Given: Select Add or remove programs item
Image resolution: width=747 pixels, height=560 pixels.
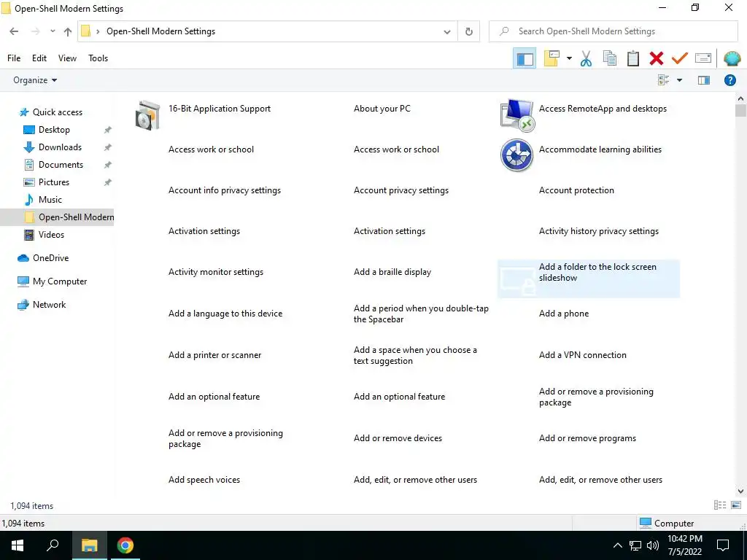Looking at the screenshot, I should (587, 438).
